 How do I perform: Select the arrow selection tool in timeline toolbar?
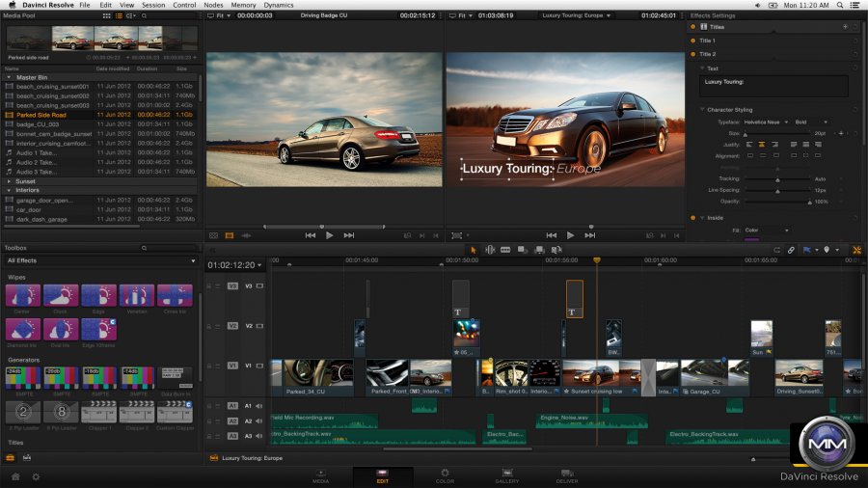[474, 250]
